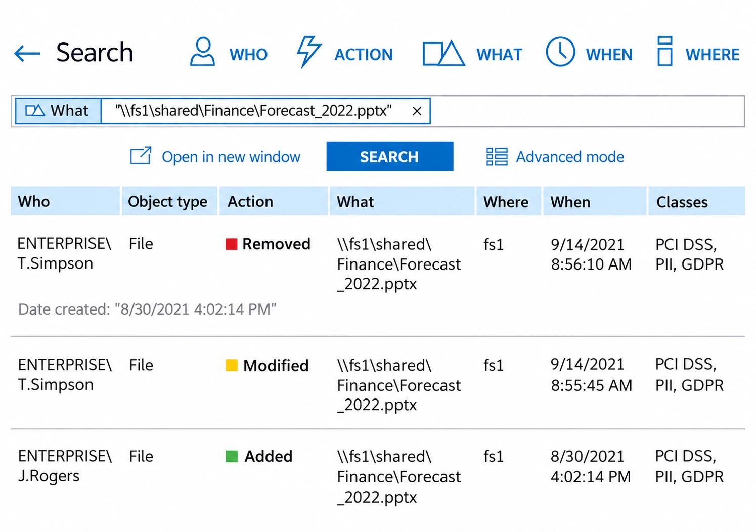Select the Removed action text

[x=276, y=244]
